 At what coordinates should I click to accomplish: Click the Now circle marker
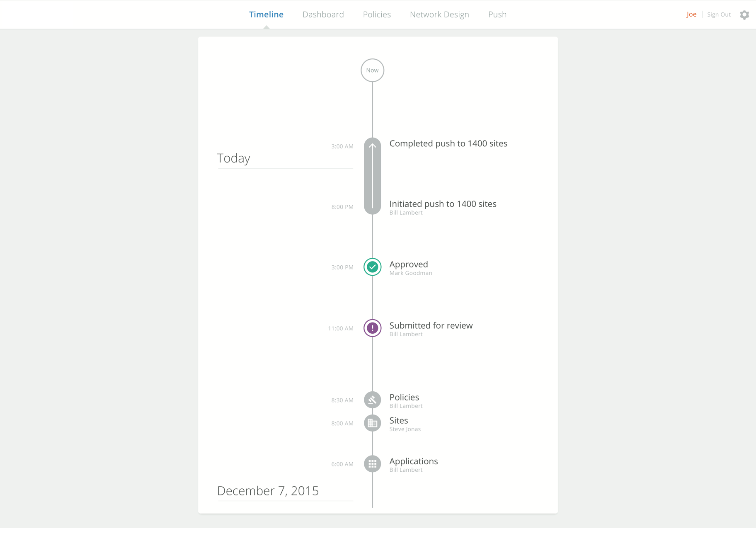pyautogui.click(x=372, y=70)
